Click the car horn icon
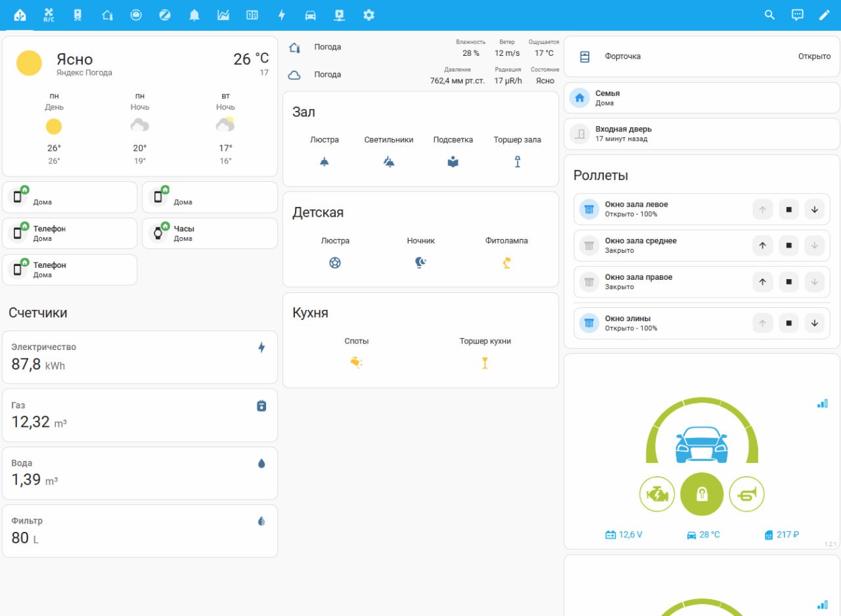The width and height of the screenshot is (841, 616). pos(747,494)
